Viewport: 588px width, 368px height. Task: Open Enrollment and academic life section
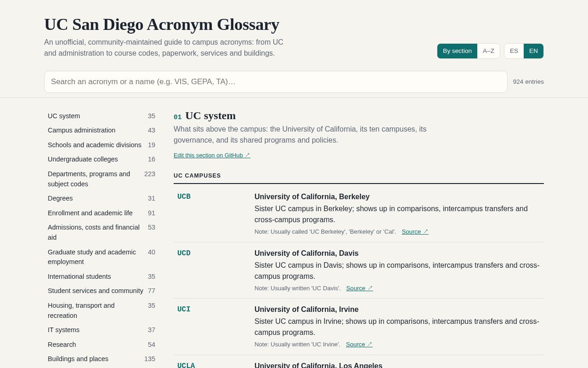[102, 213]
